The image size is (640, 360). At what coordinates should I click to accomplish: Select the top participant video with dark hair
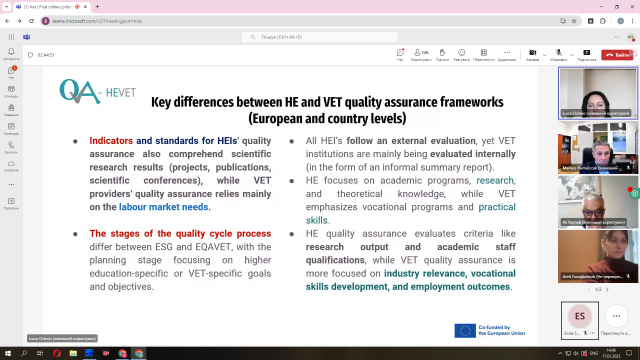click(598, 93)
